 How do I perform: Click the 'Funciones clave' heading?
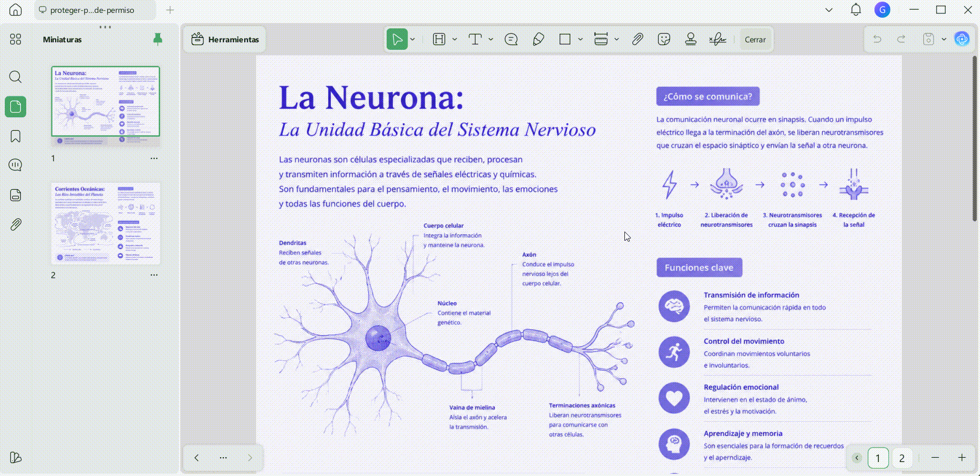(699, 267)
